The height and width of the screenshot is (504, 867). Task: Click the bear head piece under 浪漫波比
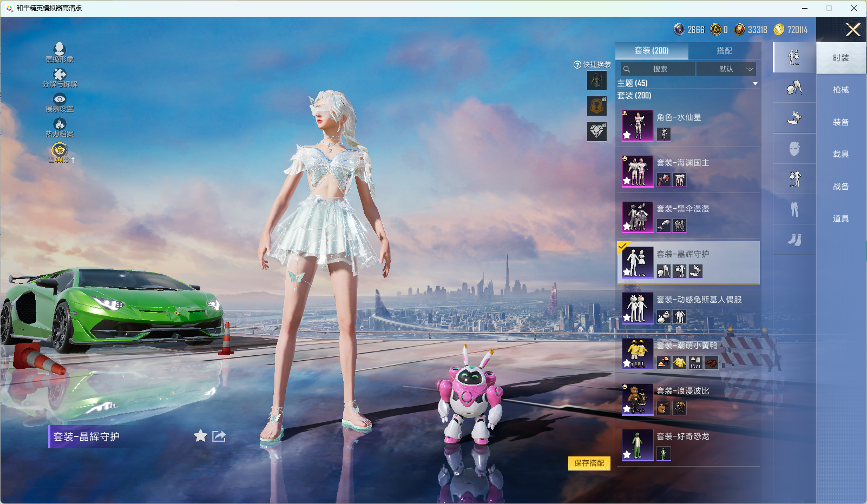(664, 408)
